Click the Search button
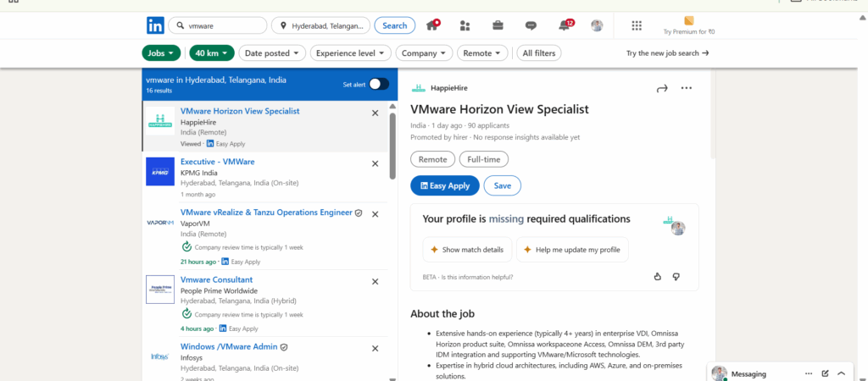Screen dimensions: 868x381 pos(395,25)
